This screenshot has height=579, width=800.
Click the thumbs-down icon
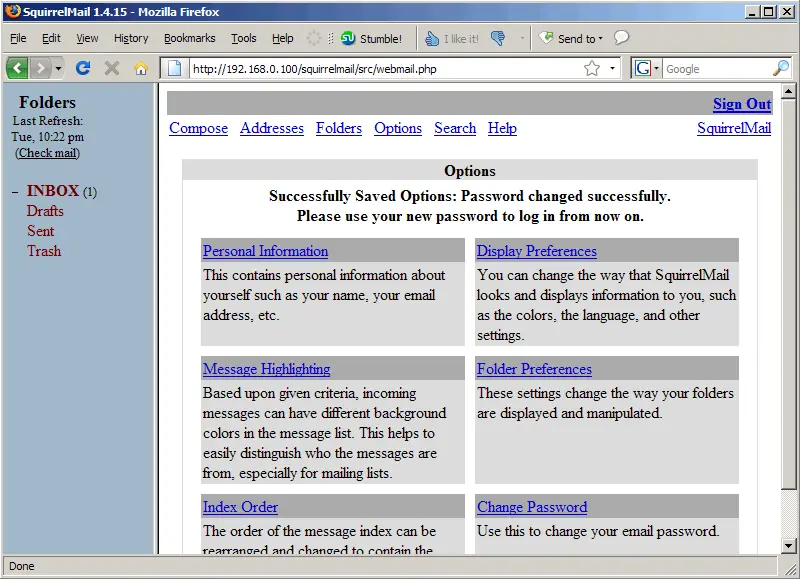point(498,38)
